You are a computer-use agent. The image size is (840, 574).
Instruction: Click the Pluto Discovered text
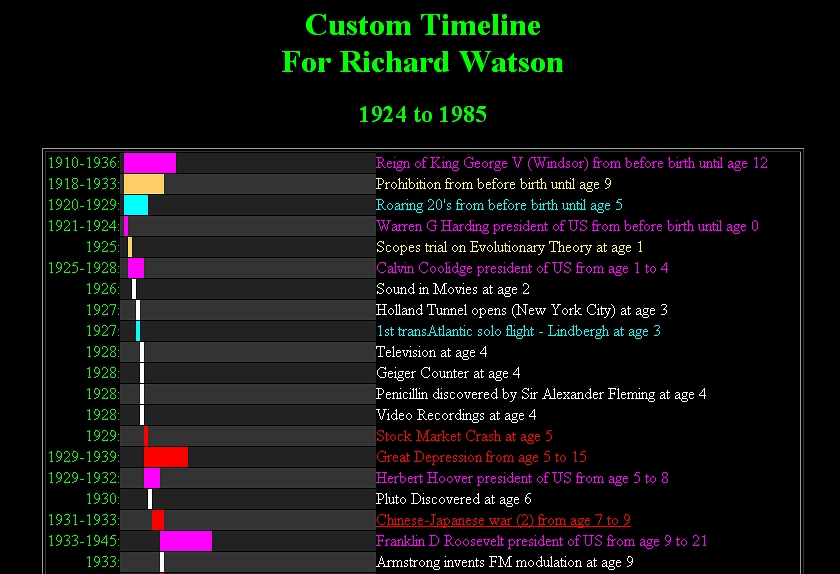[453, 499]
